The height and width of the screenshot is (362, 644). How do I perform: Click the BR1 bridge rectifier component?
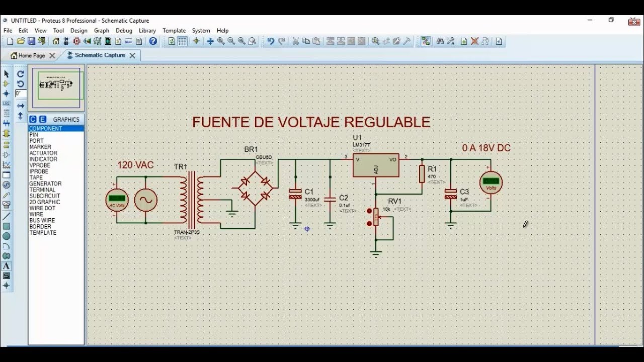[255, 188]
